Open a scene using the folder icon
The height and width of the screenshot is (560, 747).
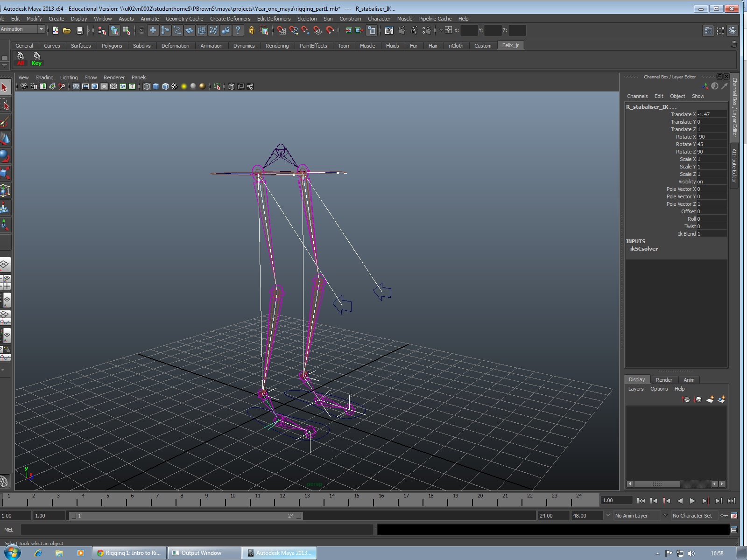[67, 30]
